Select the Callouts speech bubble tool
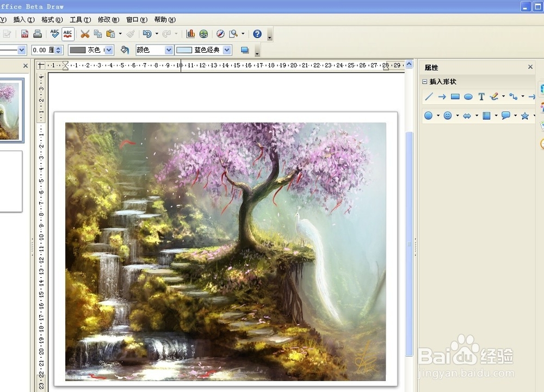Viewport: 544px width, 392px height. pyautogui.click(x=506, y=116)
